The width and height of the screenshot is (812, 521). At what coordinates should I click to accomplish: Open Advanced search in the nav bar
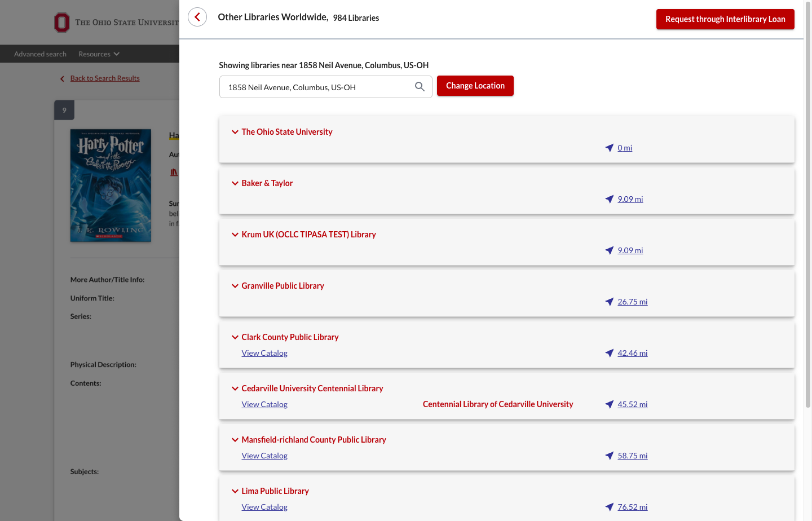[40, 54]
